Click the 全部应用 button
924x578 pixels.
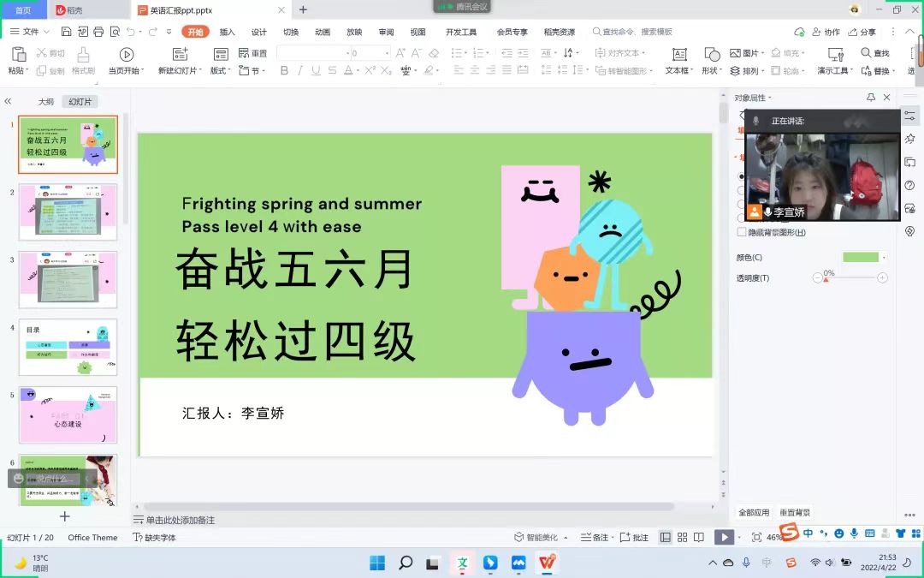[754, 513]
